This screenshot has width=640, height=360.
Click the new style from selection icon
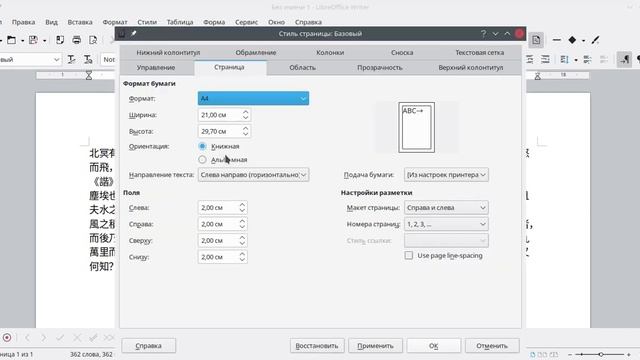[88, 60]
